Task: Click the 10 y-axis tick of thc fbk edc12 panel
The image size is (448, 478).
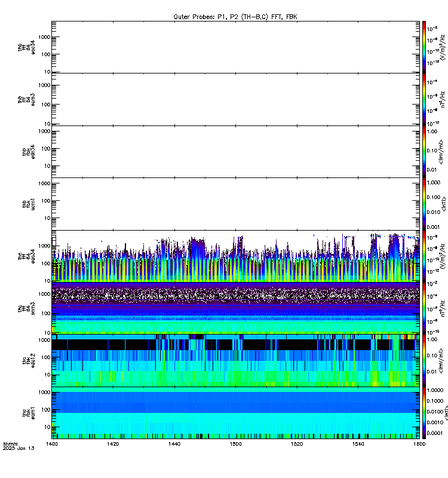Action: point(47,375)
